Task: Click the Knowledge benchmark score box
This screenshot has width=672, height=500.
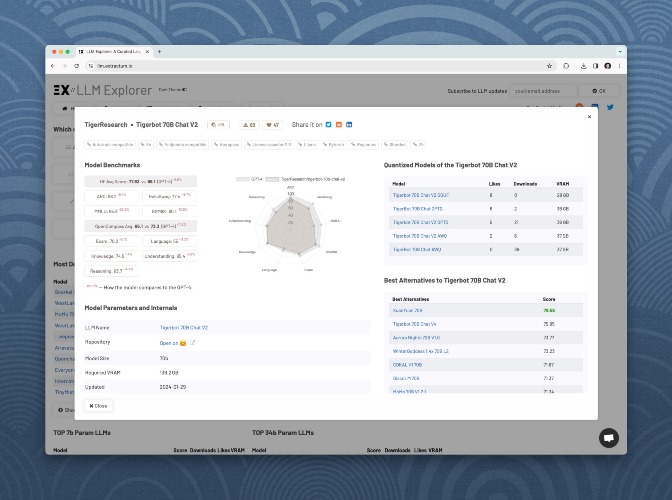Action: click(111, 256)
